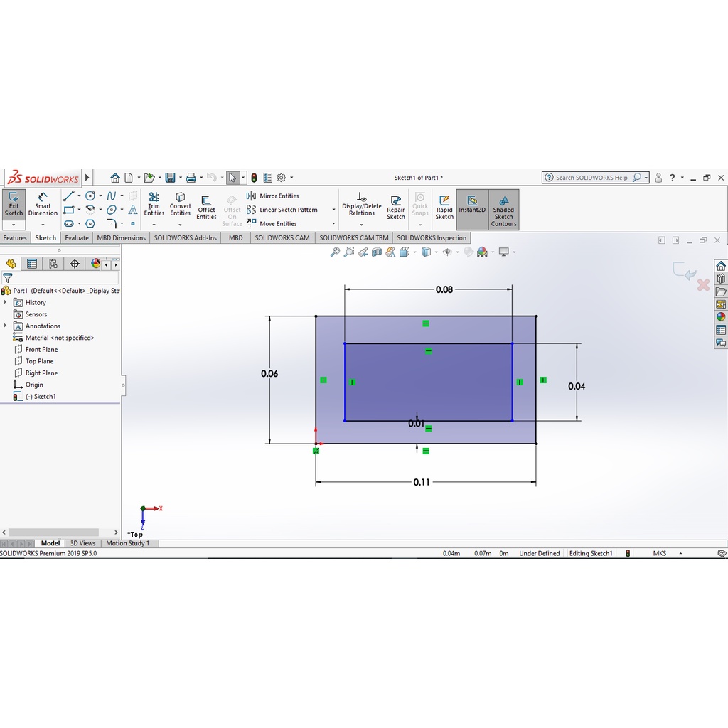The height and width of the screenshot is (728, 728).
Task: Click the Rebuild traffic light icon
Action: pyautogui.click(x=254, y=178)
